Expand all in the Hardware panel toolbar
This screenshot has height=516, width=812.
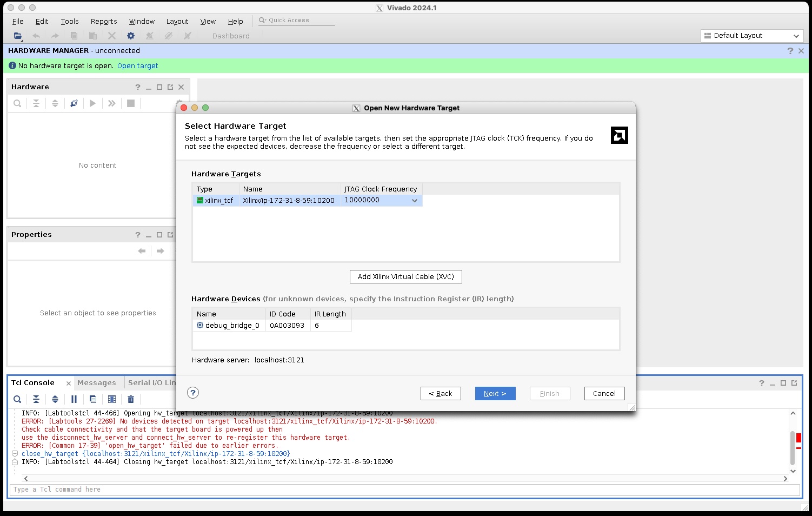click(x=55, y=103)
